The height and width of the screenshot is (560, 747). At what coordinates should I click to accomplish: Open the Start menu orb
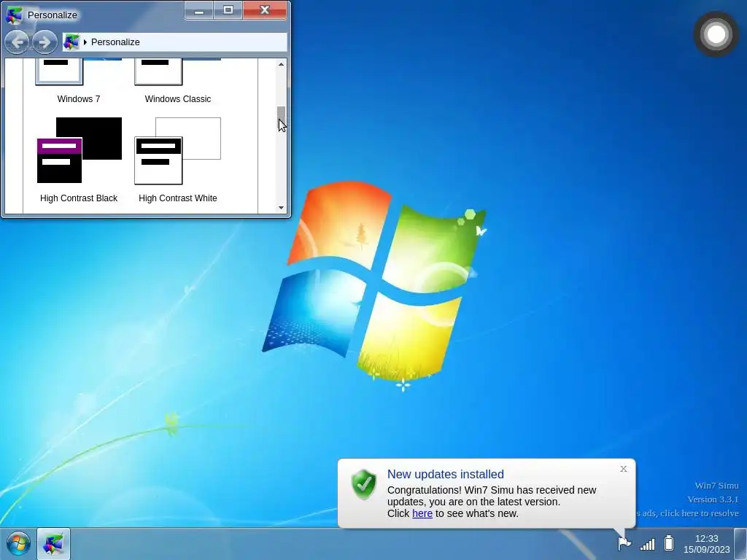pyautogui.click(x=18, y=544)
